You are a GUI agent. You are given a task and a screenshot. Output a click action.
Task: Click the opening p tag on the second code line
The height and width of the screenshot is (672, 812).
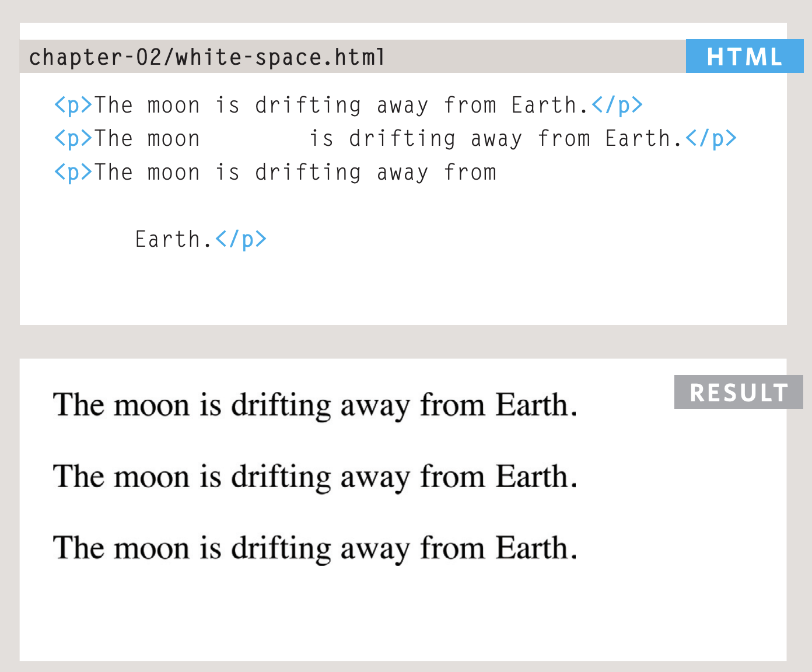coord(73,139)
